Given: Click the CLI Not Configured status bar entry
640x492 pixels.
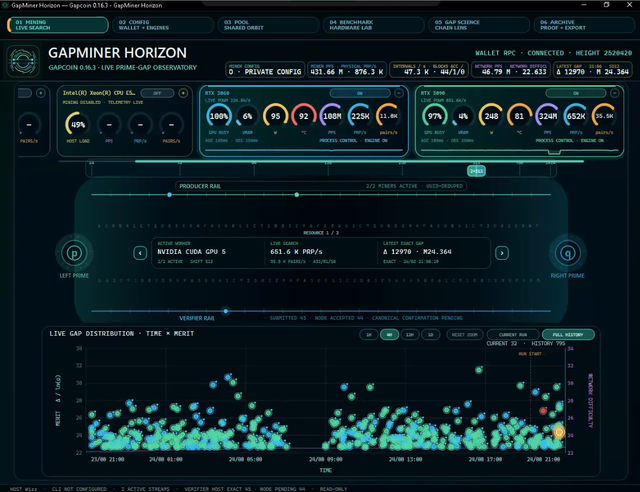Looking at the screenshot, I should pos(79,489).
